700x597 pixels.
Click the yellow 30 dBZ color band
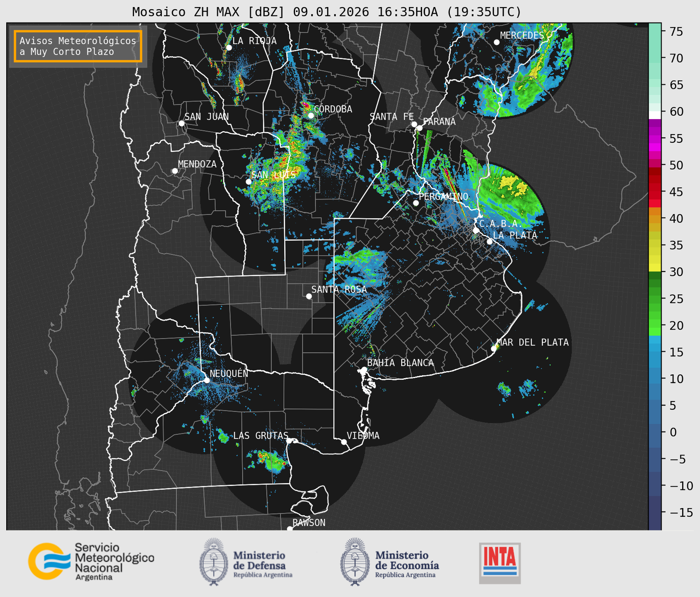coord(655,268)
